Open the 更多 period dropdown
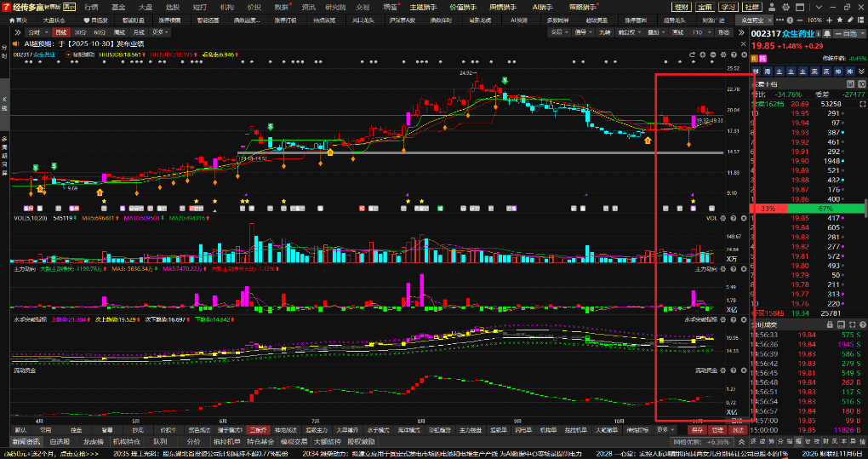This screenshot has height=459, width=868. tap(158, 32)
